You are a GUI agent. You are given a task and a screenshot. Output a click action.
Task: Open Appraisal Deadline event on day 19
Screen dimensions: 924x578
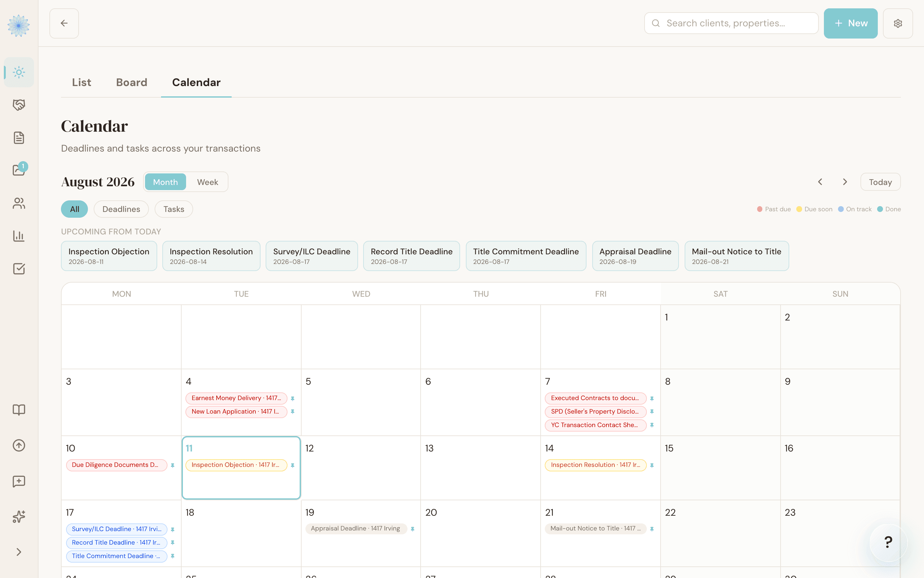tap(356, 529)
